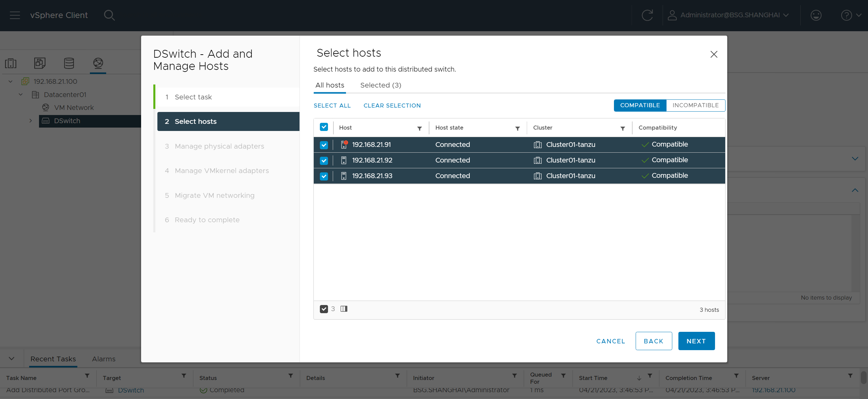Expand the DSwitch tree node
This screenshot has height=399, width=868.
[31, 121]
